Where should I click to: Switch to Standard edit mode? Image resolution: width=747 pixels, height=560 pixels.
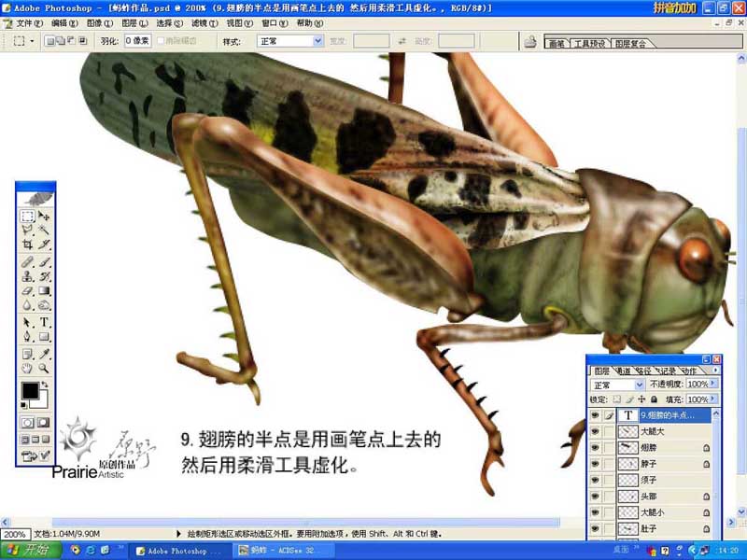coord(28,423)
